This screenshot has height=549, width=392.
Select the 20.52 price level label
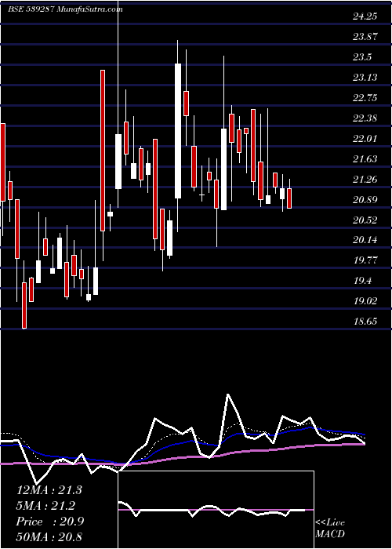click(x=365, y=220)
